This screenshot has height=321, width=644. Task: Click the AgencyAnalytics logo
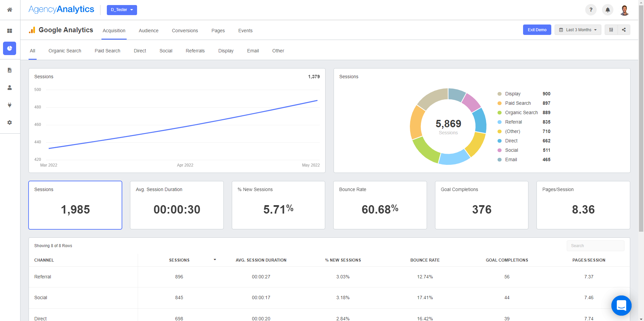coord(61,9)
